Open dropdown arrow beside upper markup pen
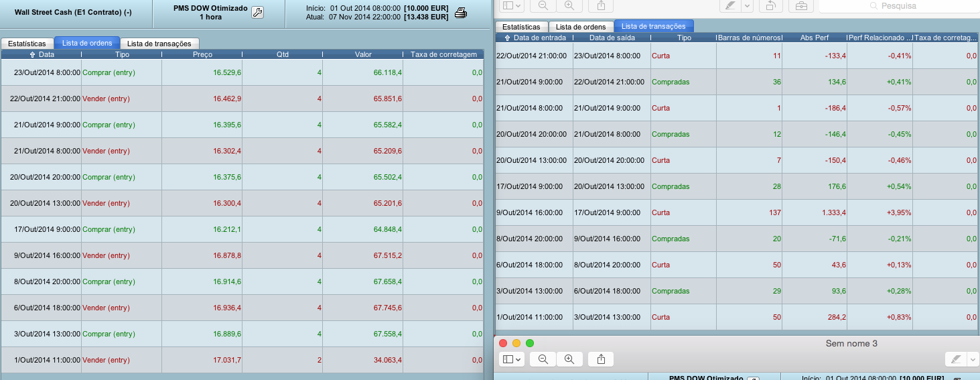Viewport: 980px width, 380px height. pos(747,5)
